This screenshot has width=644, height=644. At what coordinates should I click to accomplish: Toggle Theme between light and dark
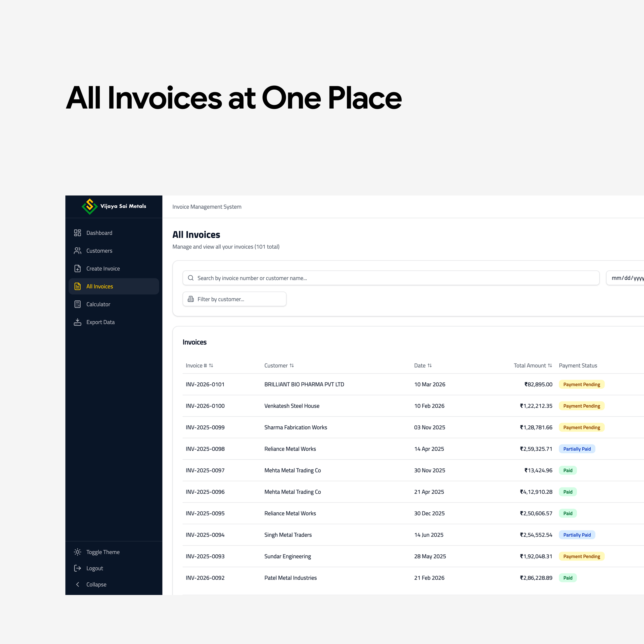[78, 552]
